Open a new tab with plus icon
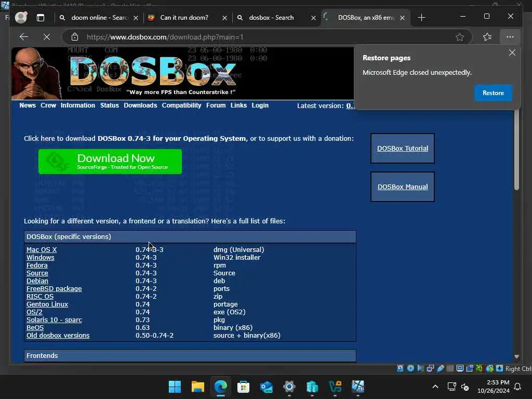 pyautogui.click(x=421, y=18)
